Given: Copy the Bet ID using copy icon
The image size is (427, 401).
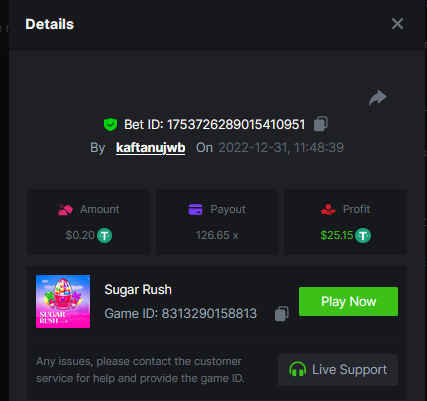Looking at the screenshot, I should [x=321, y=124].
